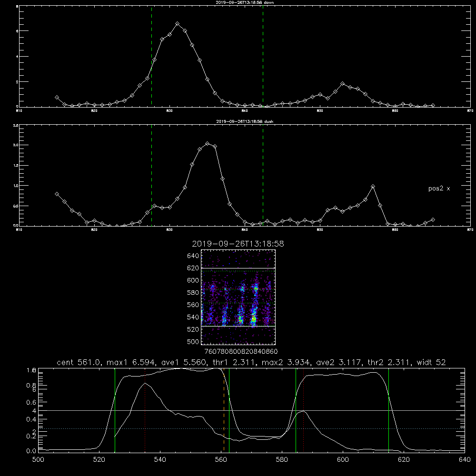Click the left green dashed line in dawn plot
The height and width of the screenshot is (476, 476).
pos(151,56)
